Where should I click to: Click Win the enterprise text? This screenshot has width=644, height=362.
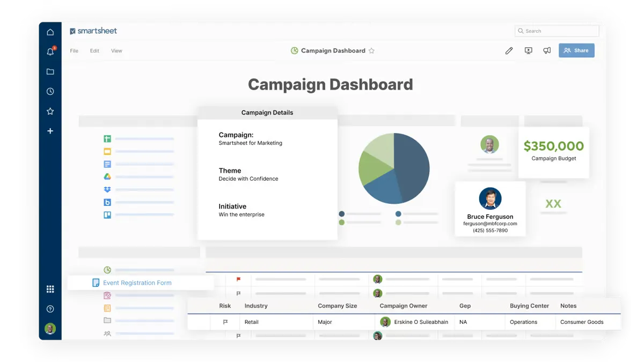pyautogui.click(x=241, y=215)
